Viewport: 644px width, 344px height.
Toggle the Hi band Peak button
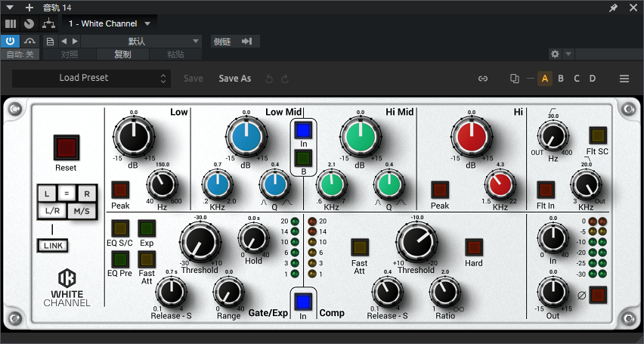[440, 190]
